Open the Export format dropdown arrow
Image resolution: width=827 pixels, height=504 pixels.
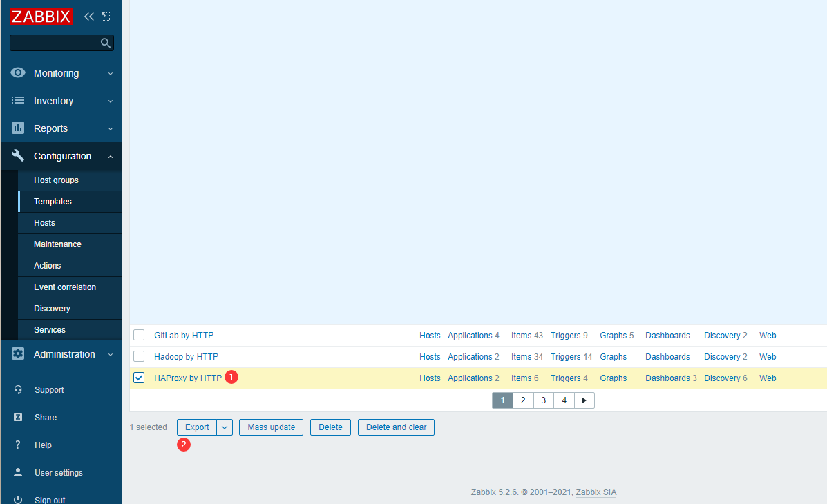(225, 427)
